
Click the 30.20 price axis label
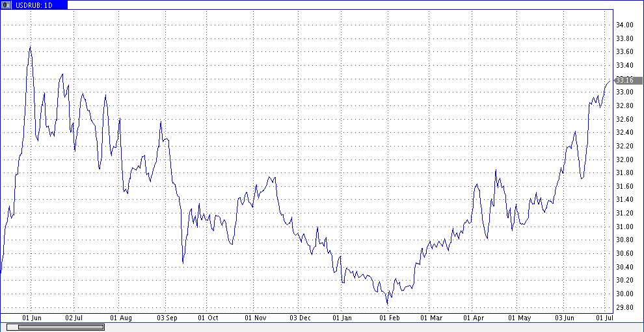click(624, 280)
